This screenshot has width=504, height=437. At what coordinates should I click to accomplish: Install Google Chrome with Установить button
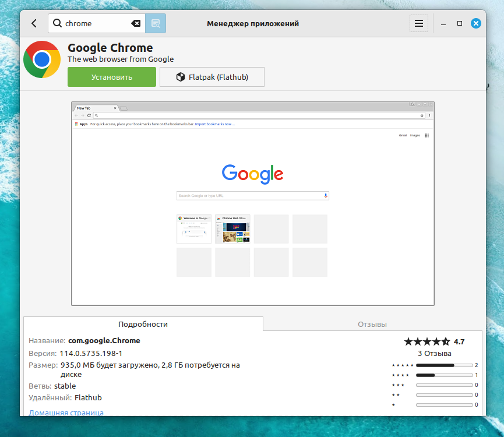point(112,77)
